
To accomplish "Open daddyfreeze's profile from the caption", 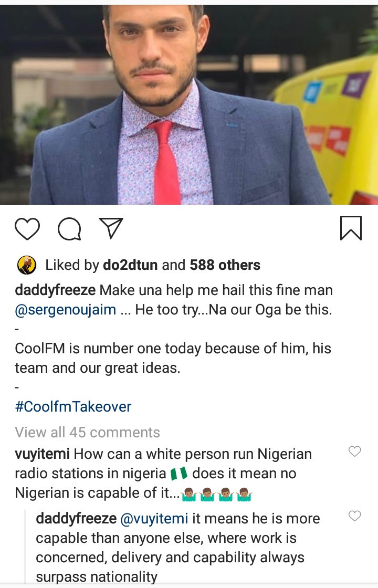I will coord(55,290).
